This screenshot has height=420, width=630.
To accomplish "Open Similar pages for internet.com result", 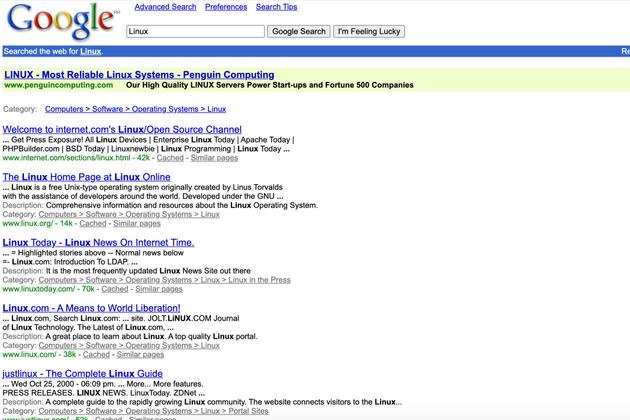I will click(x=214, y=158).
